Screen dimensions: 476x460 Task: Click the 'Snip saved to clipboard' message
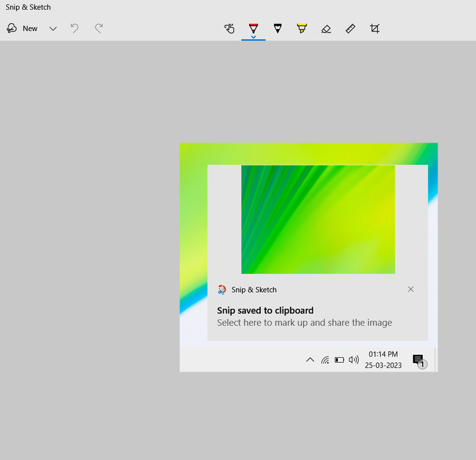[265, 311]
